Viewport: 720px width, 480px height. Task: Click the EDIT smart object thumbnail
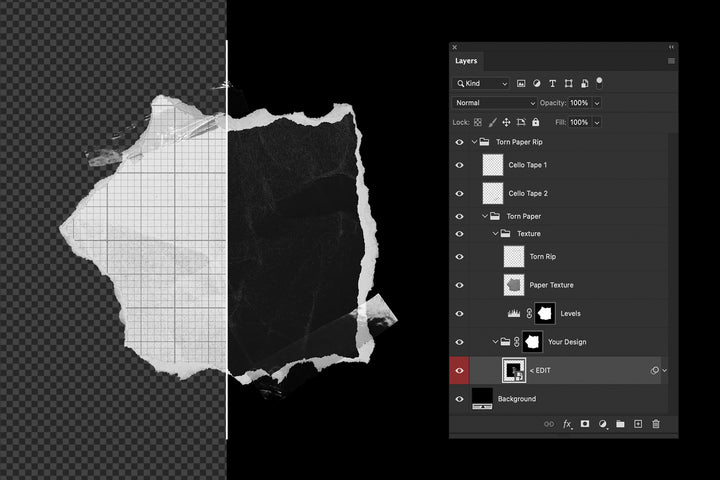[514, 371]
